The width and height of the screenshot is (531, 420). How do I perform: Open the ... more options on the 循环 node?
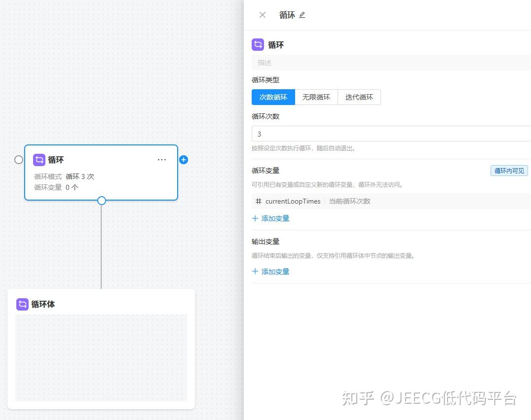pos(162,160)
